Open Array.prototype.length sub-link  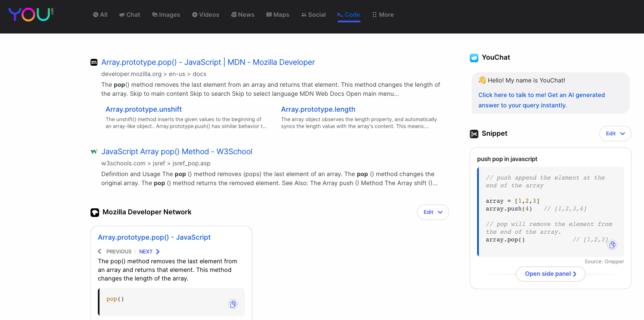(318, 109)
